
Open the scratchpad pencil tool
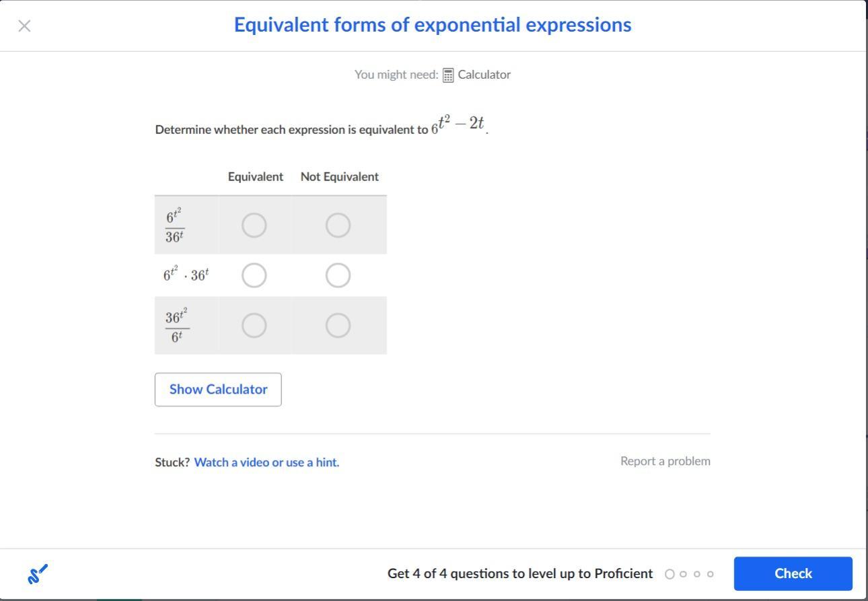click(x=38, y=574)
